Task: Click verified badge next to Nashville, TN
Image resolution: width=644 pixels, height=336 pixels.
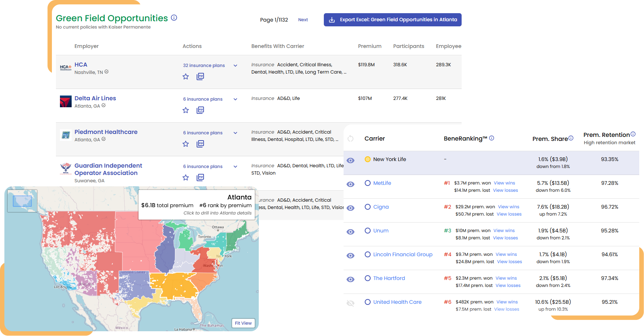Action: [x=106, y=72]
